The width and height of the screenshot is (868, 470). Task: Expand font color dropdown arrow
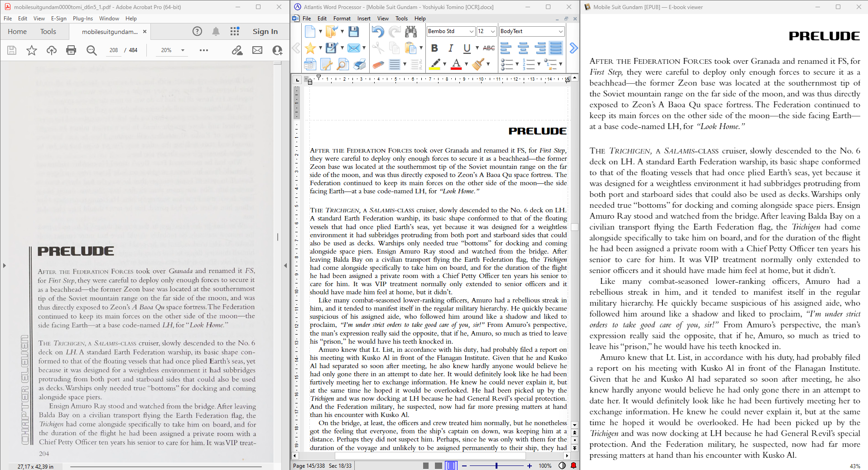(x=466, y=64)
